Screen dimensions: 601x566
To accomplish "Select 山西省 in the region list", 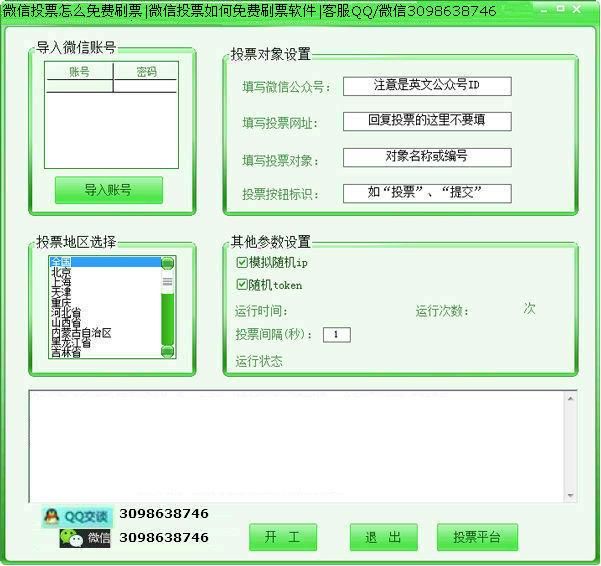I will click(x=105, y=322).
